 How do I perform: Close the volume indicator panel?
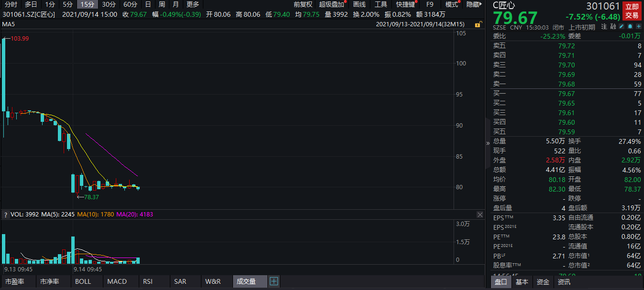480,215
